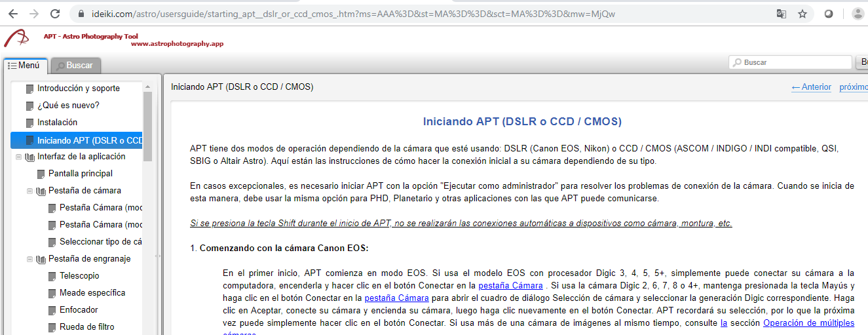Viewport: 868px width, 335px height.
Task: Click page icon next to ¿Qué es nuevo?
Action: point(29,106)
